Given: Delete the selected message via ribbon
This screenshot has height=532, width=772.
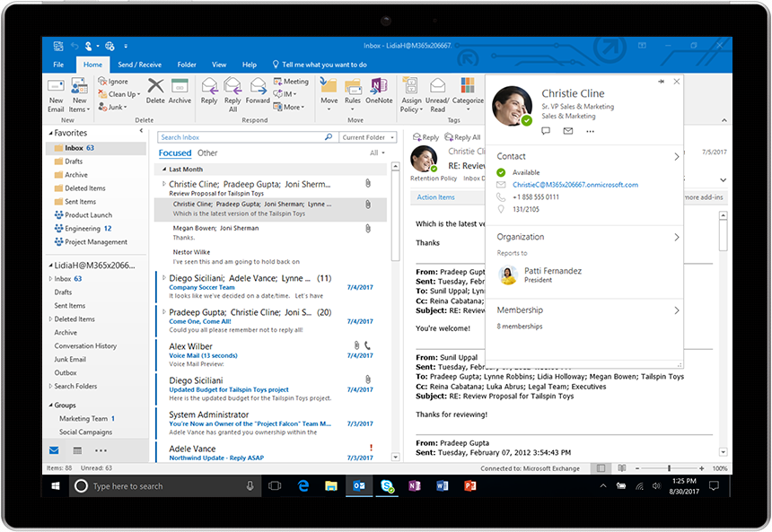Looking at the screenshot, I should pos(155,91).
